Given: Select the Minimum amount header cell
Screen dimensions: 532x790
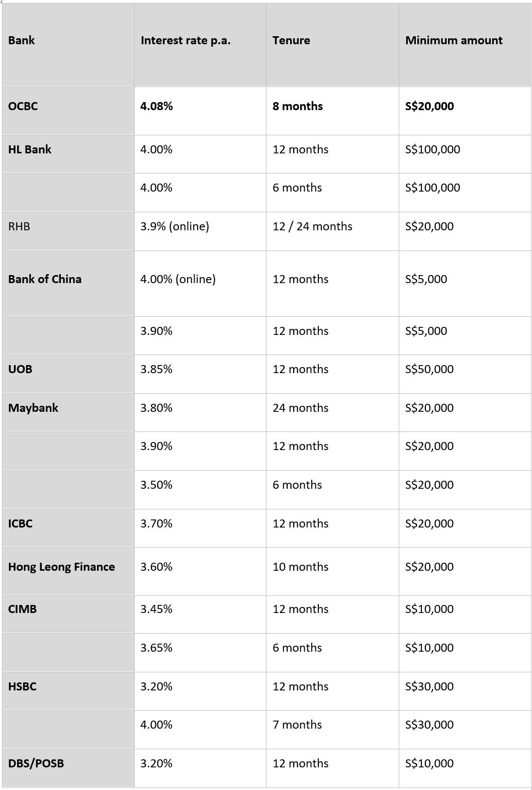Looking at the screenshot, I should pos(465,45).
